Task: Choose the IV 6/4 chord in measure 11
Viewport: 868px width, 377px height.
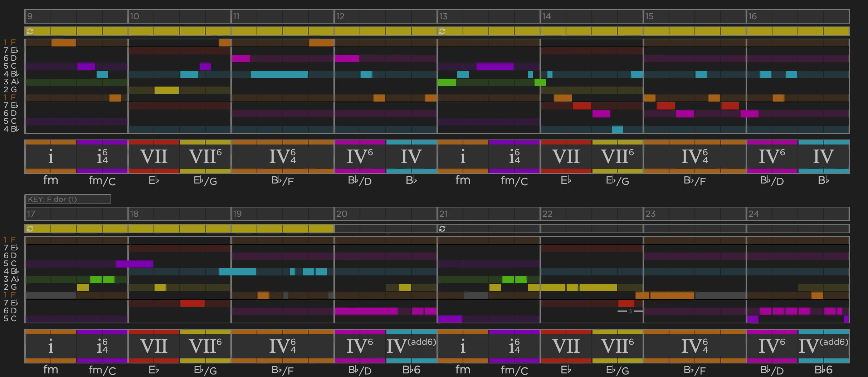Action: point(283,157)
